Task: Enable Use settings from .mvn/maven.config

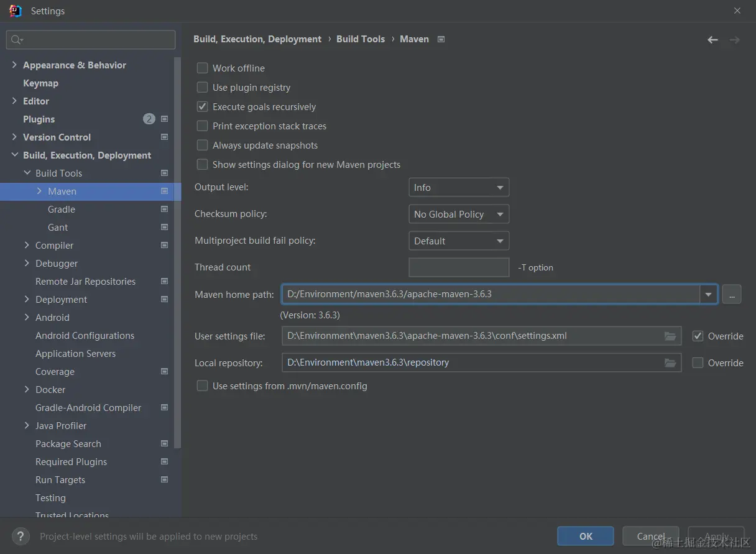Action: (x=202, y=385)
